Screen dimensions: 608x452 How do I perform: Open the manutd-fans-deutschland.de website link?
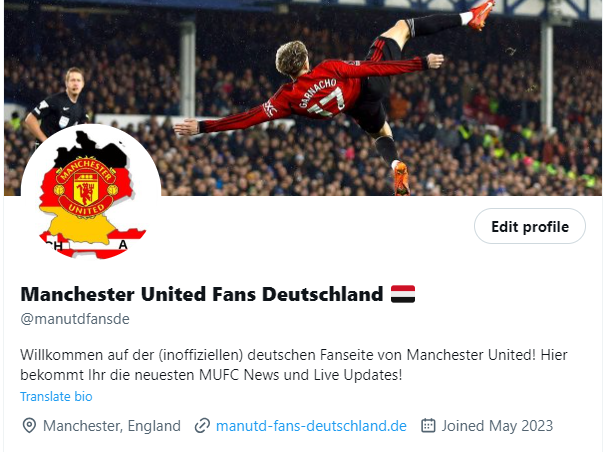tap(311, 426)
